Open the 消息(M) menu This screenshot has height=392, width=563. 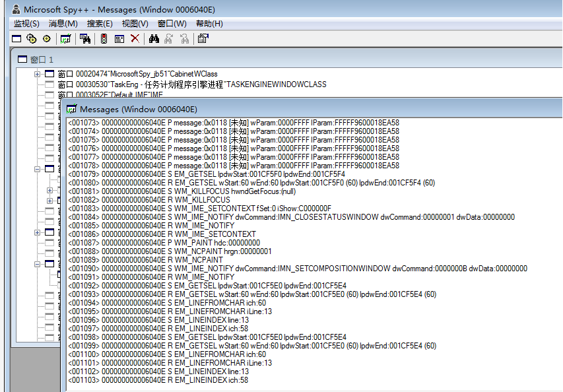[x=62, y=23]
